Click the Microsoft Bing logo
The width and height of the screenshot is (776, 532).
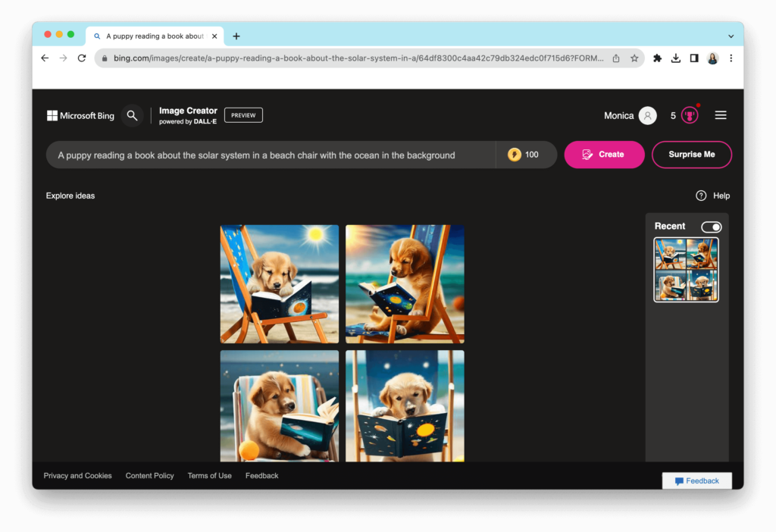(x=80, y=115)
